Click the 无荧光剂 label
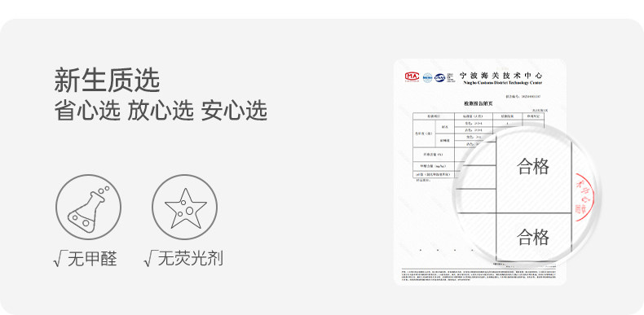The height and width of the screenshot is (315, 644). [191, 259]
